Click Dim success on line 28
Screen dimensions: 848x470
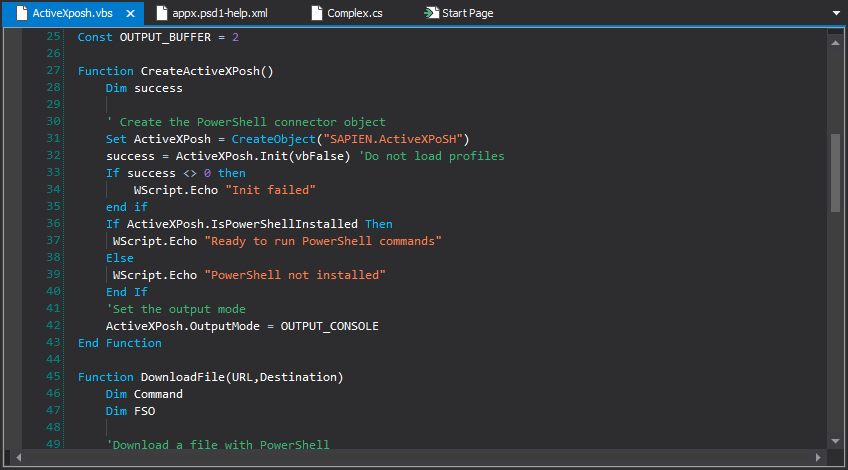tap(144, 88)
